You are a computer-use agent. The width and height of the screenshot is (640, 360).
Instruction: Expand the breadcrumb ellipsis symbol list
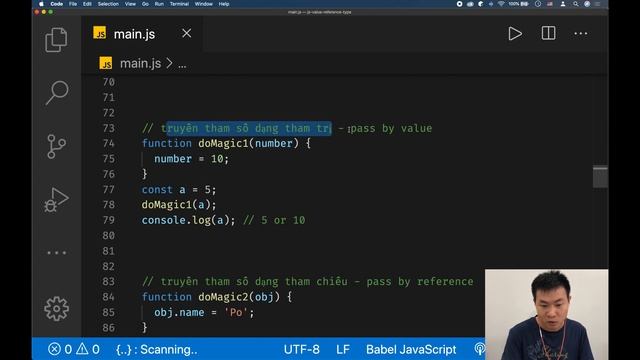coord(182,64)
